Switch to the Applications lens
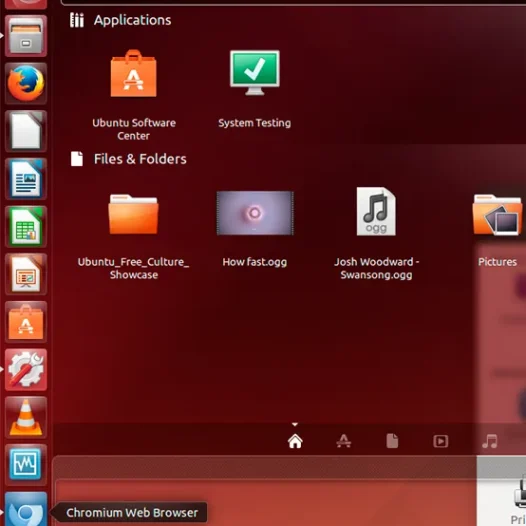Image resolution: width=526 pixels, height=526 pixels. point(344,441)
